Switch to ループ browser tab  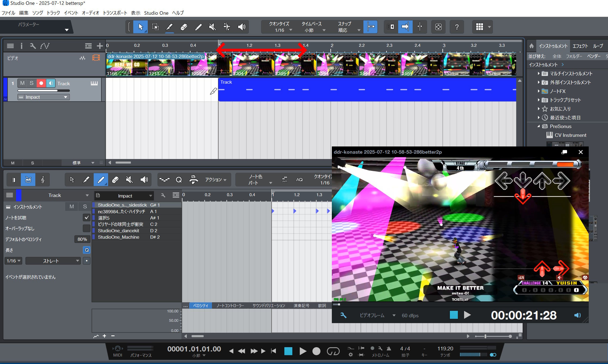(598, 46)
